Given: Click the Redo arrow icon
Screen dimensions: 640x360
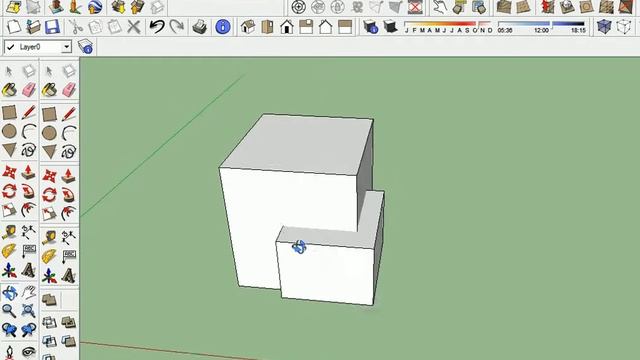Looking at the screenshot, I should [x=177, y=27].
